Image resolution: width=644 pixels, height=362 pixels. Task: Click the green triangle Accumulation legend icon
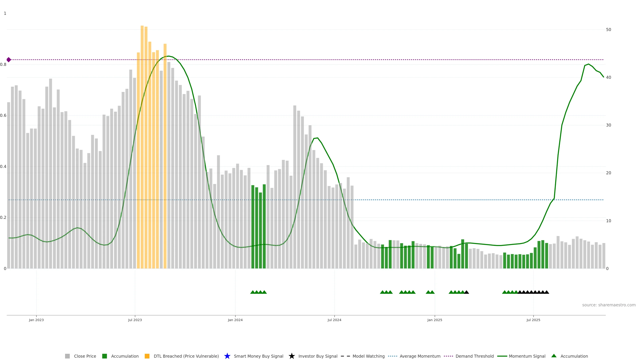pyautogui.click(x=554, y=356)
